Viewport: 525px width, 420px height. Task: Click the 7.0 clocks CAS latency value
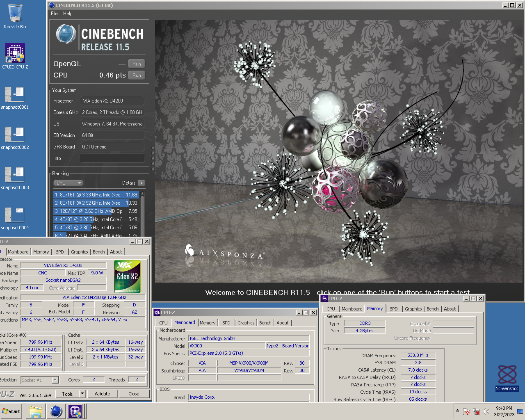pos(418,370)
